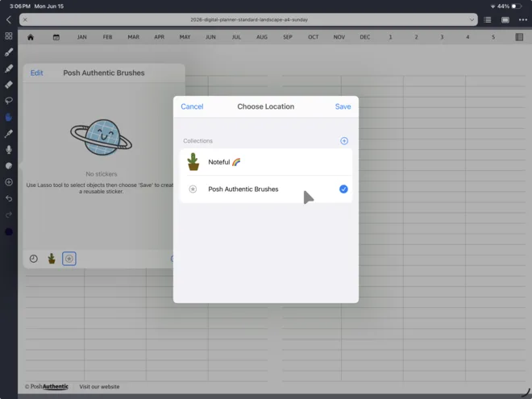Pick the dark blue color swatch
The width and height of the screenshot is (532, 399).
pos(9,231)
